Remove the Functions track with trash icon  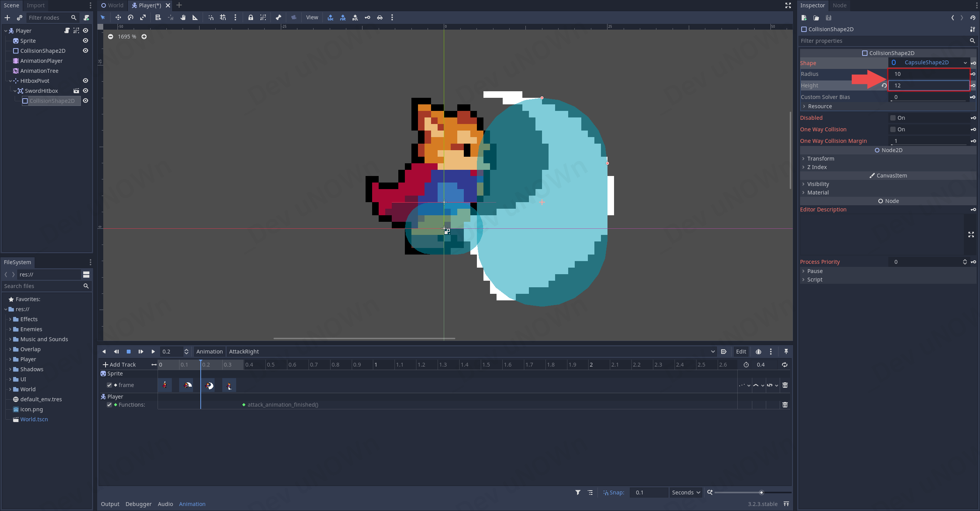(785, 405)
